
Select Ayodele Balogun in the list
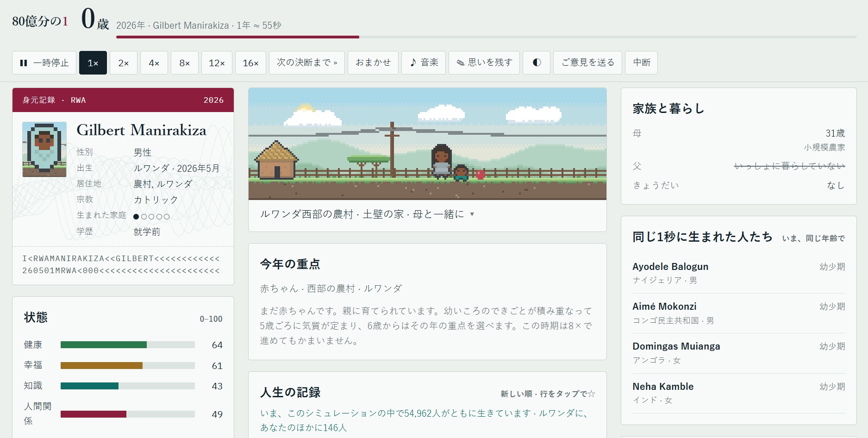739,273
